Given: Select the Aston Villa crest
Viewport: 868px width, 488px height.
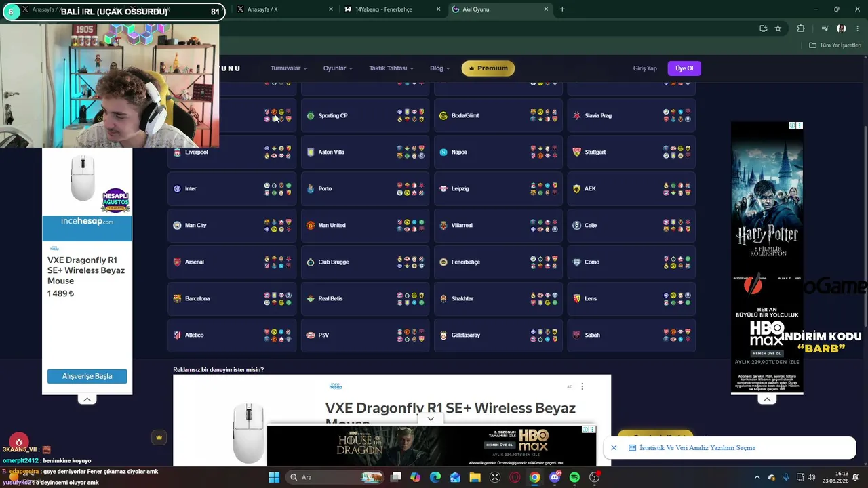Looking at the screenshot, I should (x=311, y=152).
